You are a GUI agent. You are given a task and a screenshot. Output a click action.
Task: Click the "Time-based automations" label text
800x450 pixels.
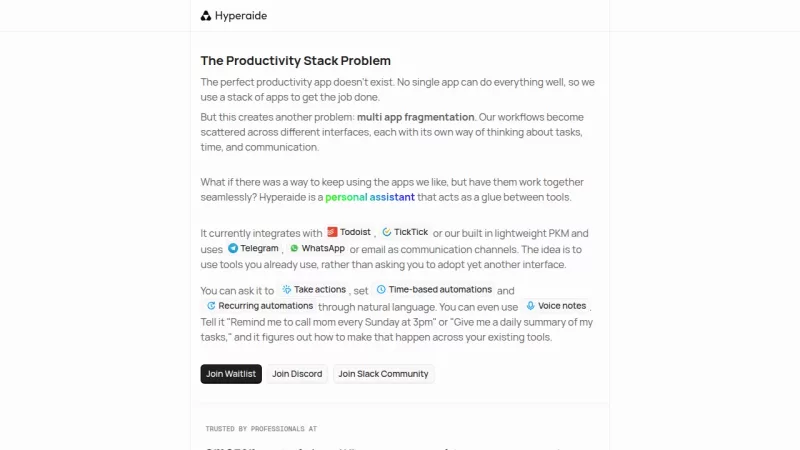440,290
